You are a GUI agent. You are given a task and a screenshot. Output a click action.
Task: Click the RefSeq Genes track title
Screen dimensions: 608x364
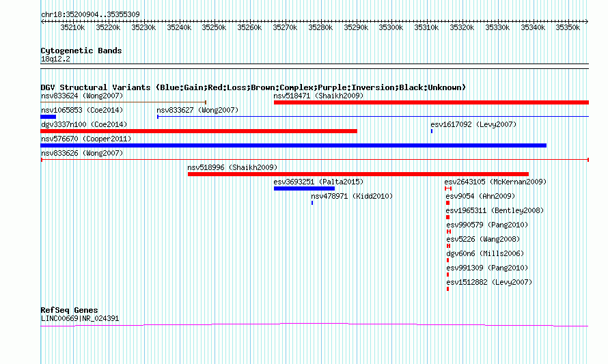(x=69, y=310)
